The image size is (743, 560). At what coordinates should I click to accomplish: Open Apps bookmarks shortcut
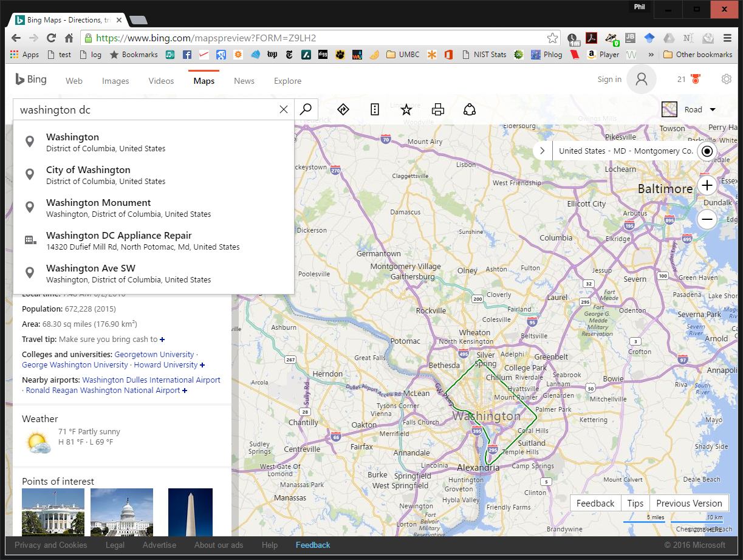coord(24,55)
